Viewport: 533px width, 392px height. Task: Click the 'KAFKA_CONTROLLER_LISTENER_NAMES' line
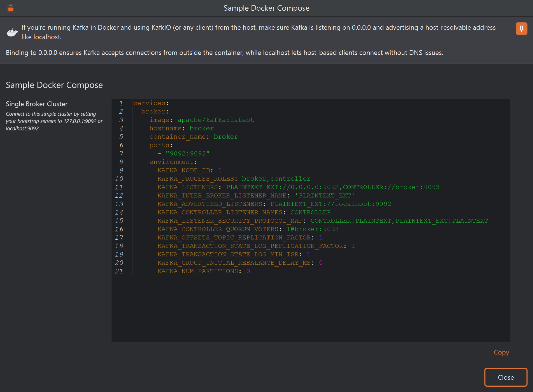244,212
